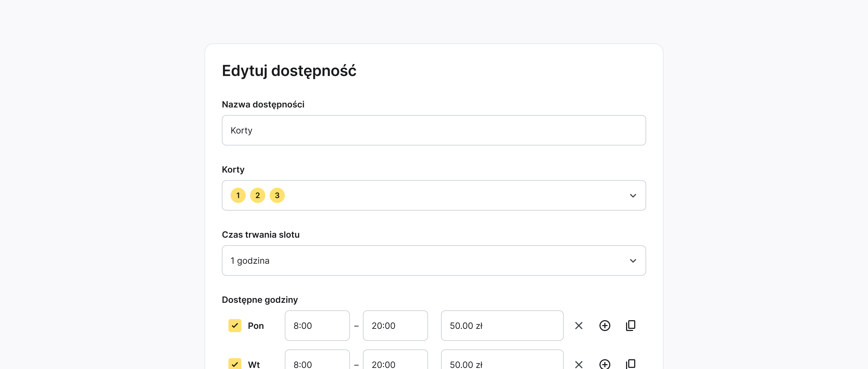Add another time range for Tuesday
Viewport: 868px width, 369px height.
(x=605, y=364)
